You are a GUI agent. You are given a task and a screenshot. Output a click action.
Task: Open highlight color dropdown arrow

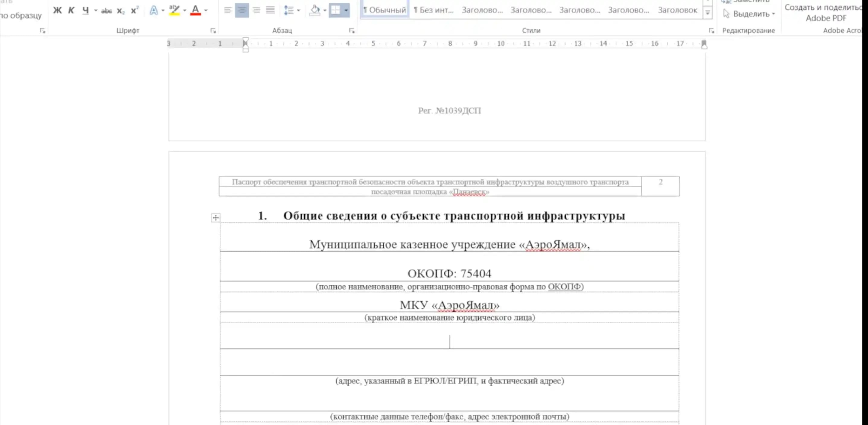(x=184, y=11)
